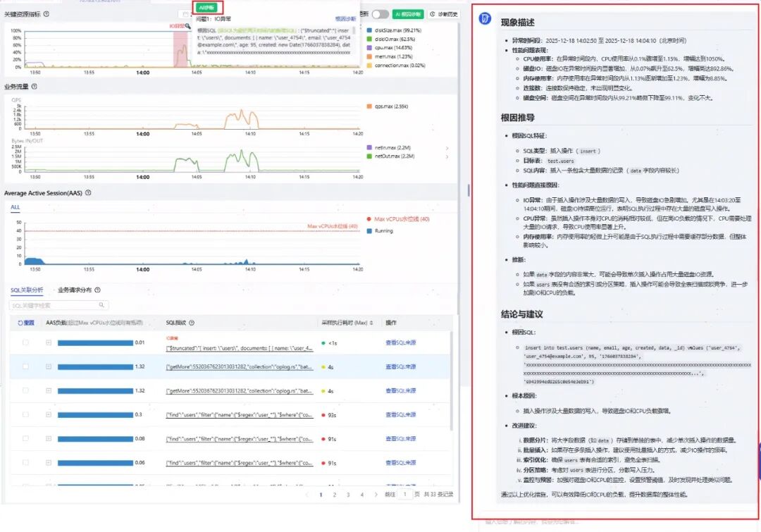Screen dimensions: 761x532
Task: Select the ALL tab in AAS section
Action: pyautogui.click(x=16, y=207)
